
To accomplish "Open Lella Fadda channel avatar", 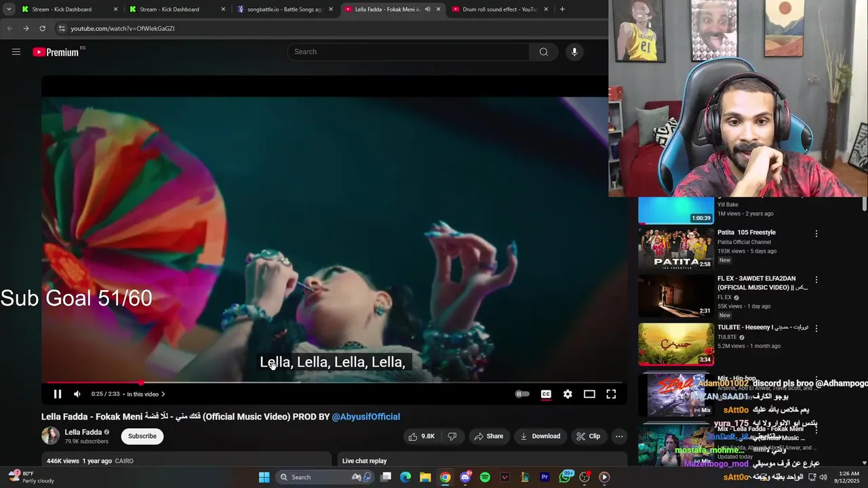I will click(x=51, y=436).
